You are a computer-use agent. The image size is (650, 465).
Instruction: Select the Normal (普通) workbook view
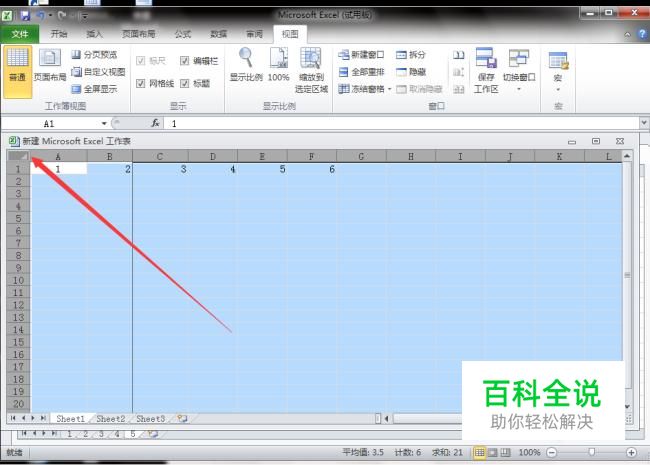[x=17, y=72]
